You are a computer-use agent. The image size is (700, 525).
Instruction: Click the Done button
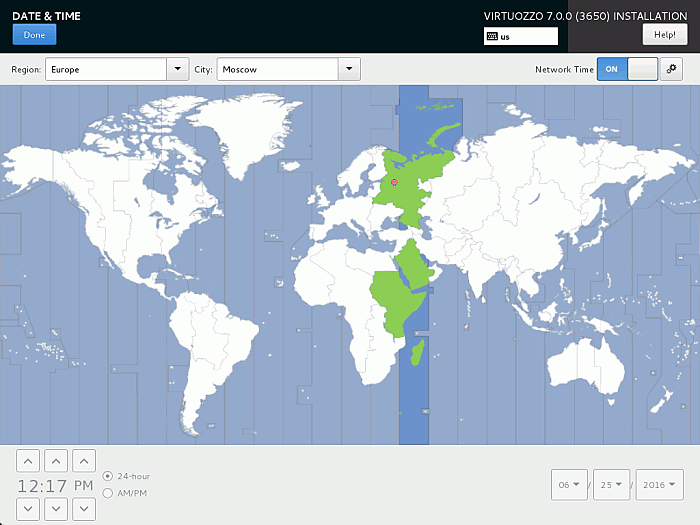click(34, 35)
